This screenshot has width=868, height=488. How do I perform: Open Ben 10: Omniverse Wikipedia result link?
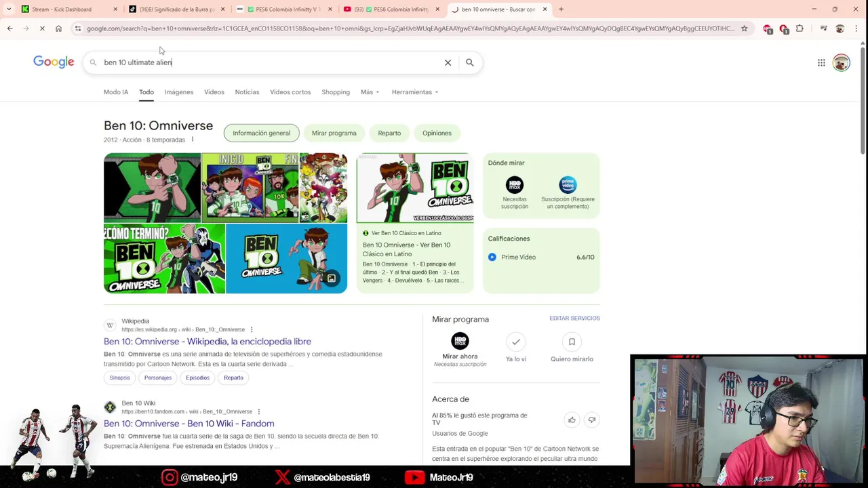tap(208, 342)
